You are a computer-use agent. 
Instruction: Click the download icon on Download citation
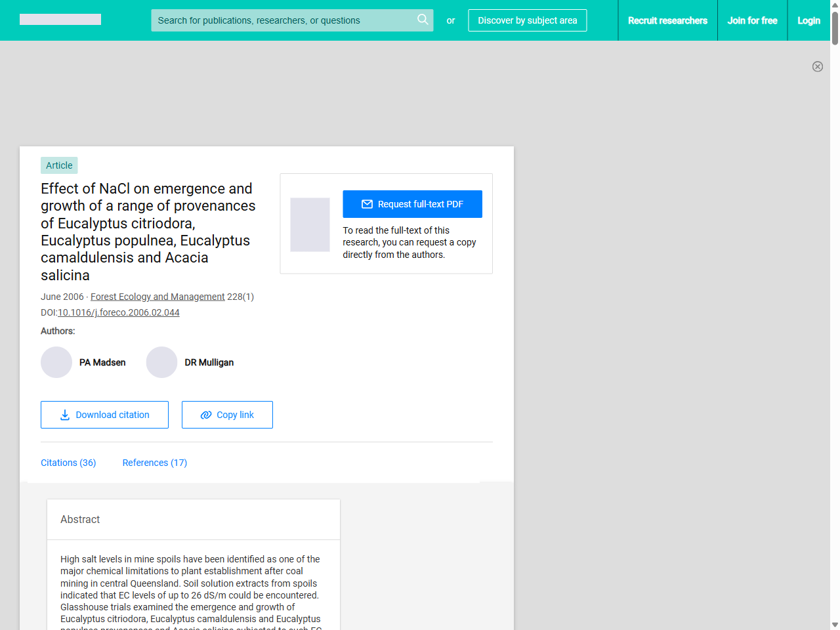[x=64, y=415]
